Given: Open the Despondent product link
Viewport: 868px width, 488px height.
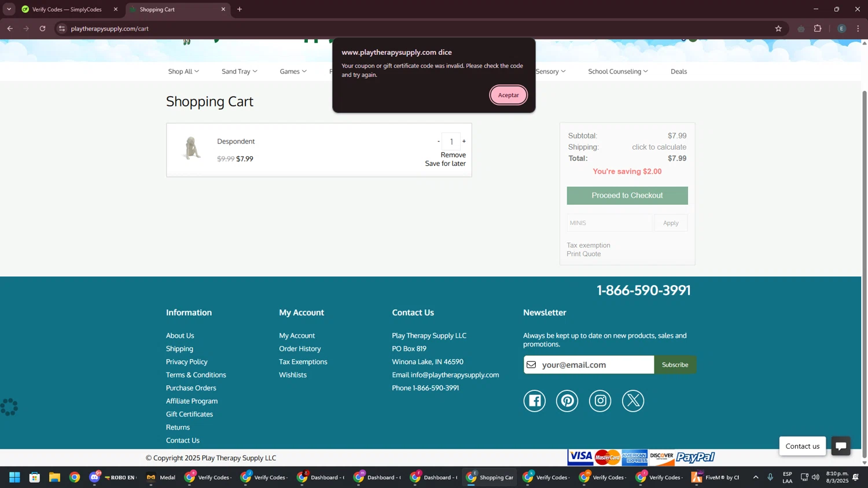Looking at the screenshot, I should (x=236, y=141).
